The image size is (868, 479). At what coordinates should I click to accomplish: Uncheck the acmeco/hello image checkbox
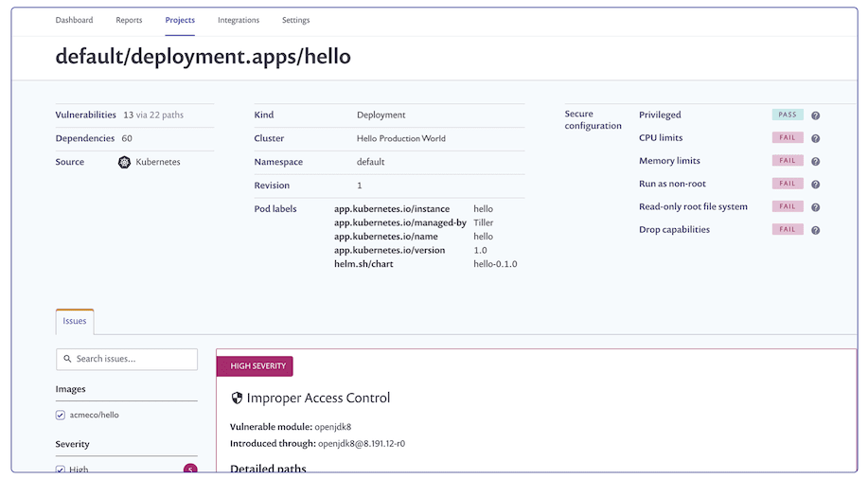(61, 416)
